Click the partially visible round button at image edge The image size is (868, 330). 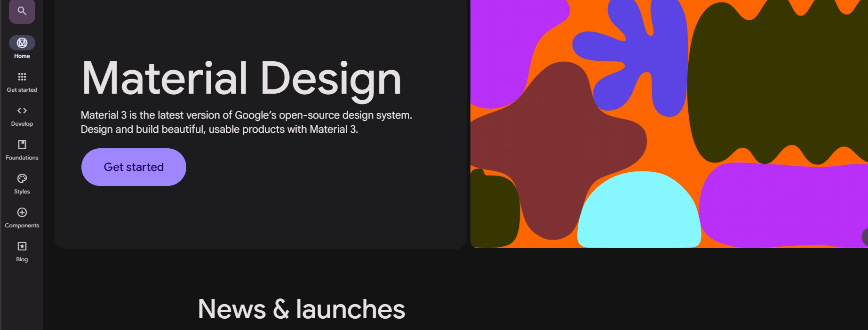click(x=865, y=237)
